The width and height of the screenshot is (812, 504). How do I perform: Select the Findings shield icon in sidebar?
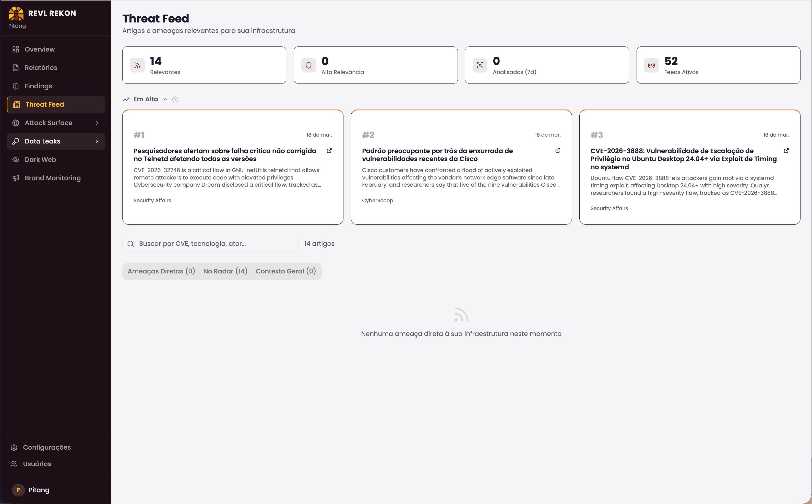click(16, 86)
